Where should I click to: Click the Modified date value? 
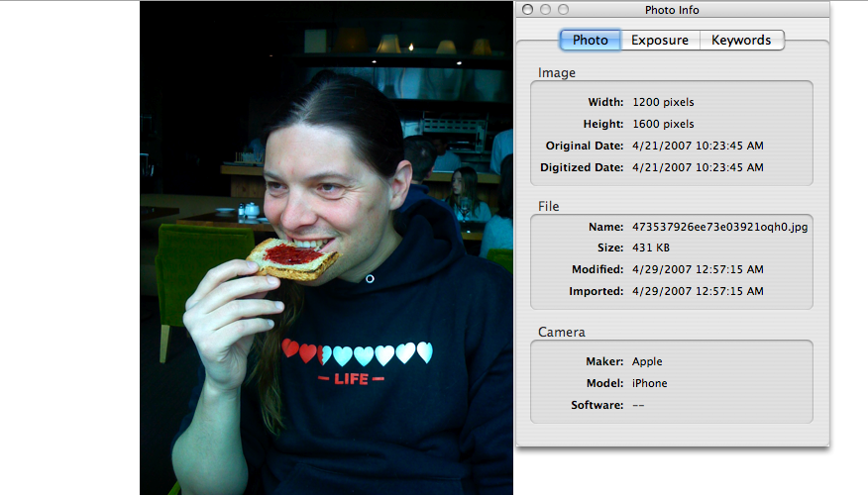(698, 269)
